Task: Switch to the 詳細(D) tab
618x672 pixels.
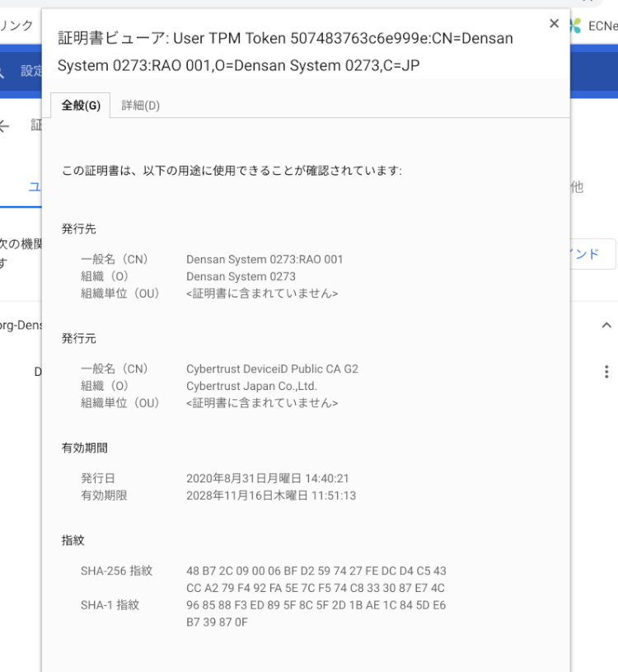Action: 140,106
